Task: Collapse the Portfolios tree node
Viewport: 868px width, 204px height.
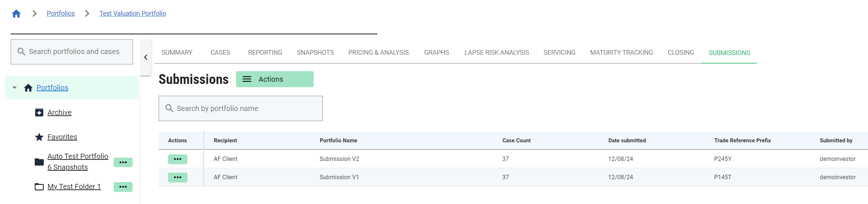Action: pos(15,88)
